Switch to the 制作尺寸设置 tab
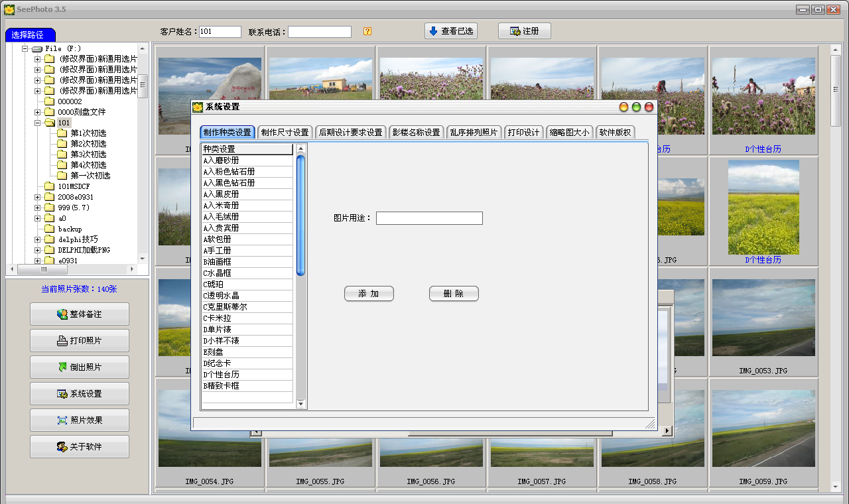This screenshot has height=504, width=849. pos(285,132)
